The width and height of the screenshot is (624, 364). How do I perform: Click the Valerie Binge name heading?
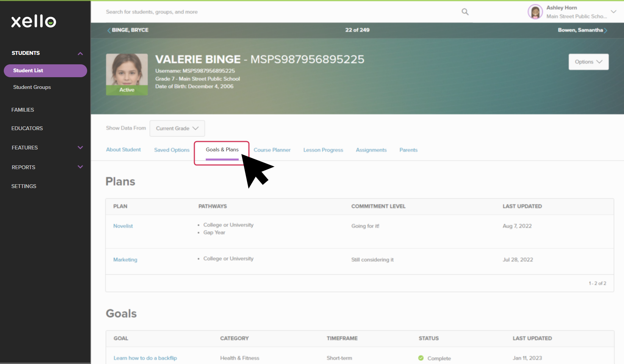point(198,59)
